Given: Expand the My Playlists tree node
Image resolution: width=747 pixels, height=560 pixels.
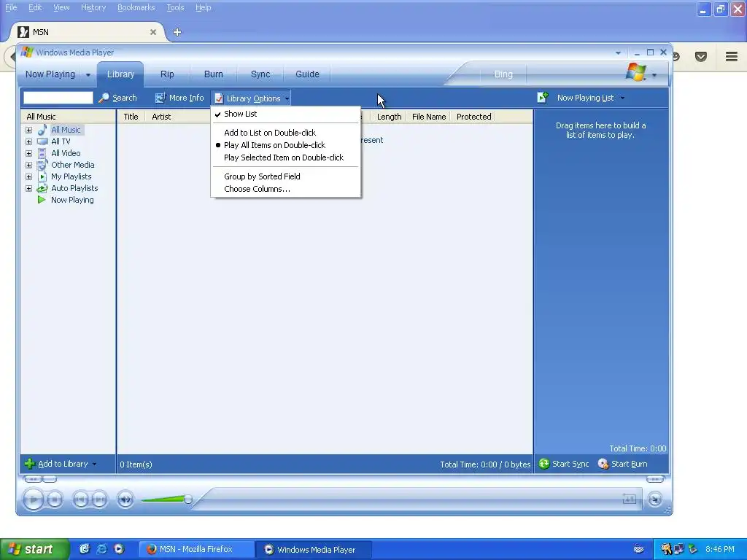Looking at the screenshot, I should coord(28,176).
